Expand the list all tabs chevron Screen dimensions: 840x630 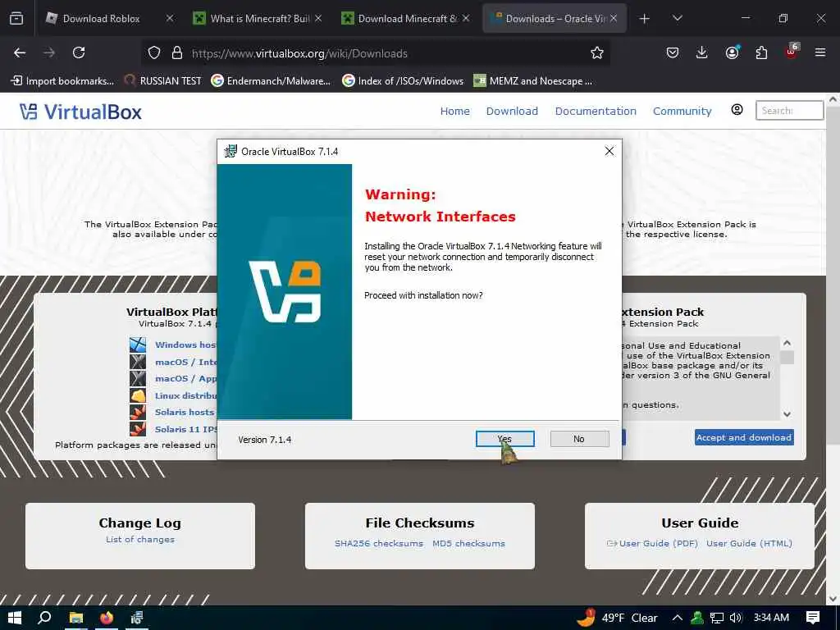[677, 18]
